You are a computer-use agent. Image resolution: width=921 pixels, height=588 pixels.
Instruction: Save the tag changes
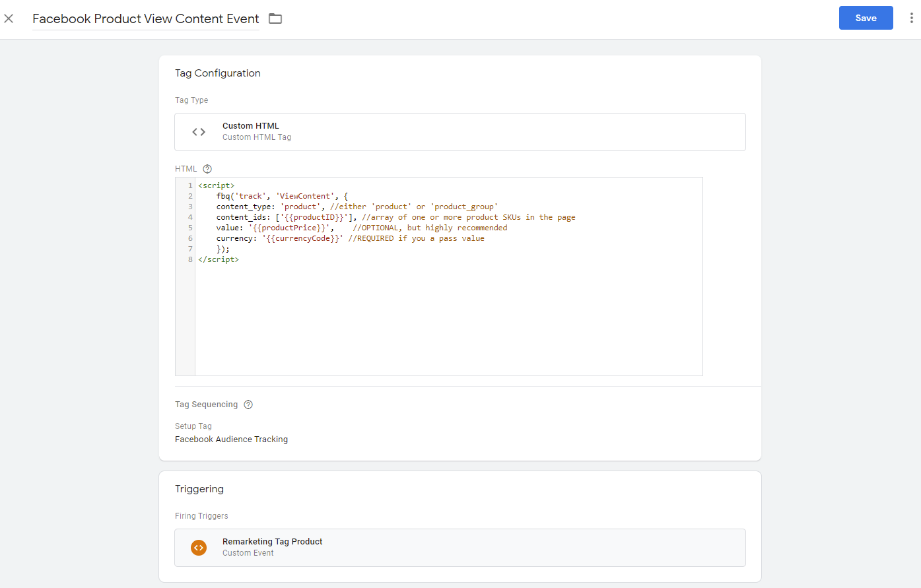[x=866, y=18]
